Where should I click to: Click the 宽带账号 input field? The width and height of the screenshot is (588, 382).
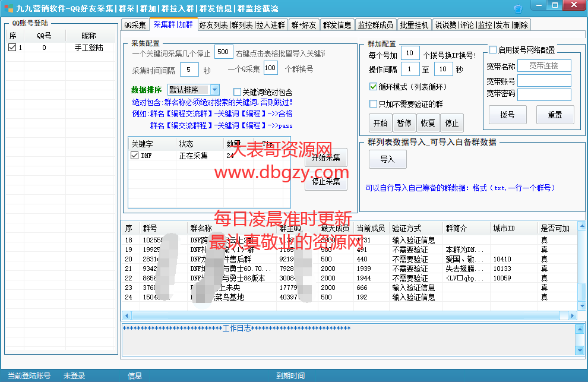pos(544,81)
